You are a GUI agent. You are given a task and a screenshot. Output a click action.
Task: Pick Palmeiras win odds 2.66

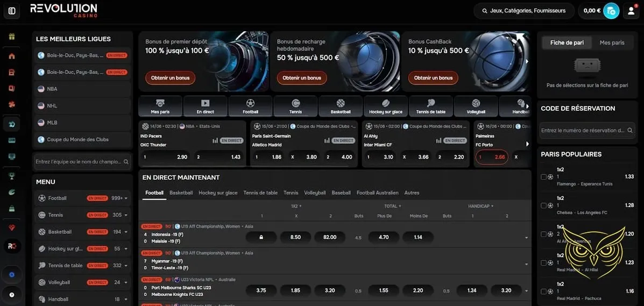point(492,157)
